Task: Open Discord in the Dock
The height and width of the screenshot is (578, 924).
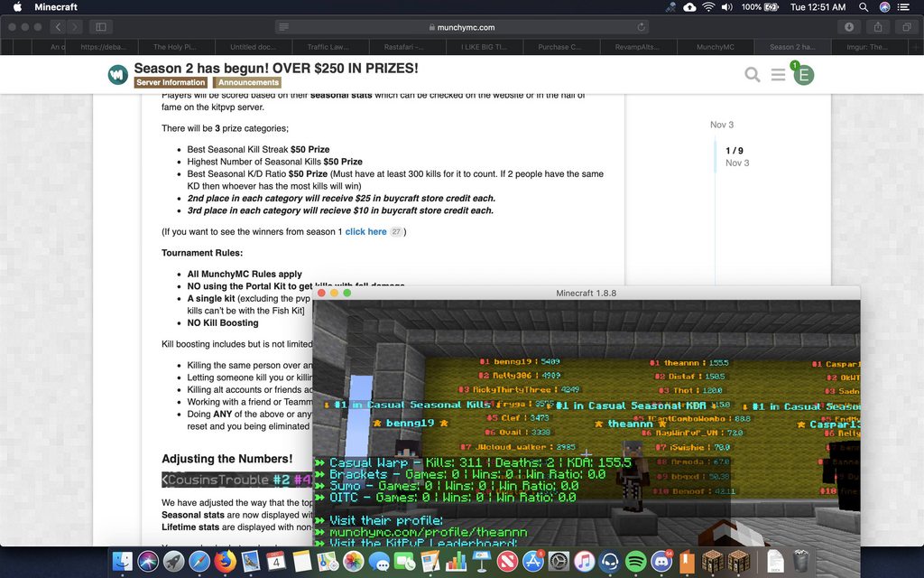Action: [x=661, y=561]
